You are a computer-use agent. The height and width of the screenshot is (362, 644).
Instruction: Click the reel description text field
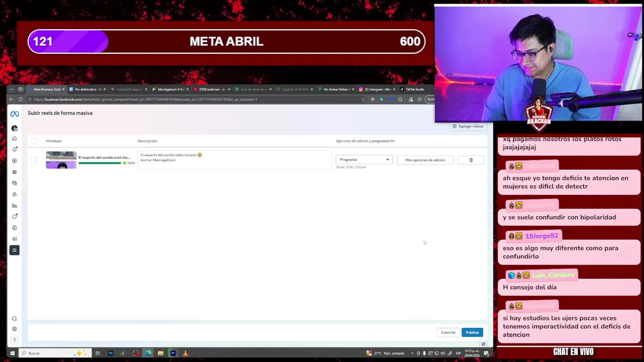coord(234,159)
